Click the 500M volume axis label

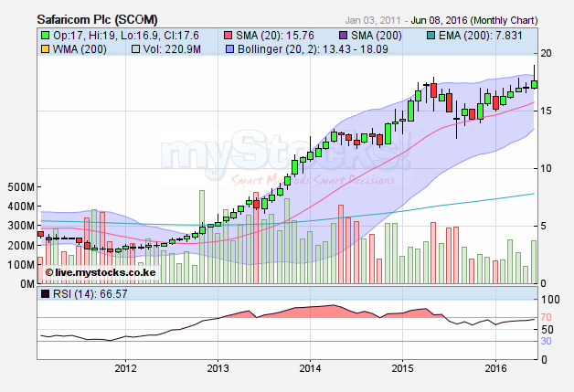tap(17, 186)
